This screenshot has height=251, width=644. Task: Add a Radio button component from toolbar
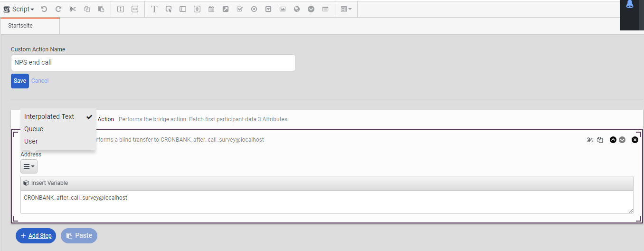(x=254, y=9)
